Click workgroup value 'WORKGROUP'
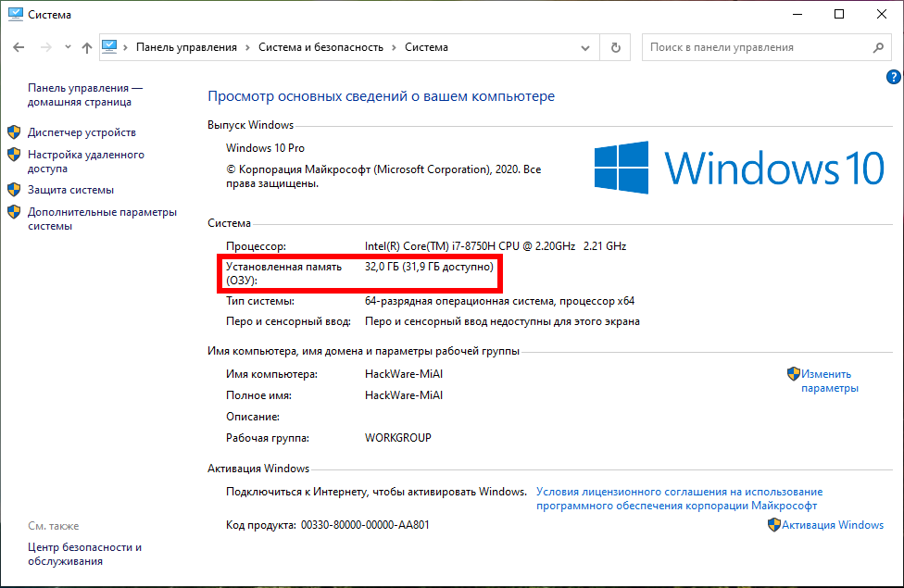Viewport: 904px width, 588px height. (x=397, y=438)
